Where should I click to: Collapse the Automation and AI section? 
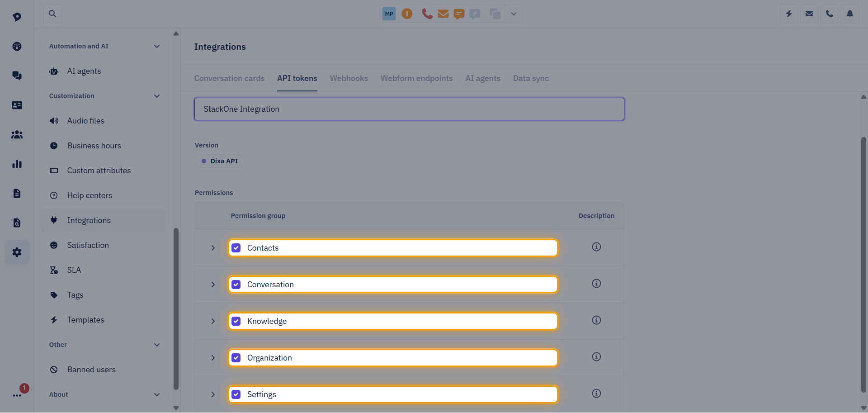(x=157, y=46)
